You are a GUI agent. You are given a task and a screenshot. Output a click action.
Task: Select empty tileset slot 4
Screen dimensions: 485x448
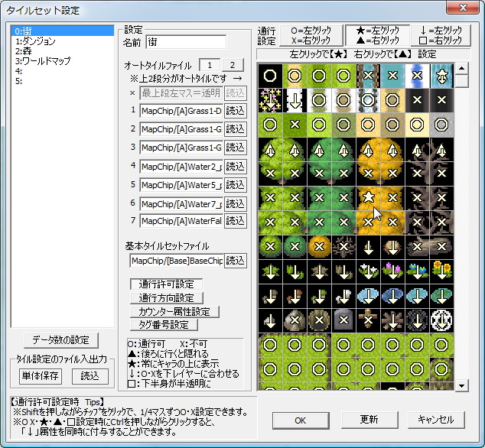pyautogui.click(x=63, y=71)
